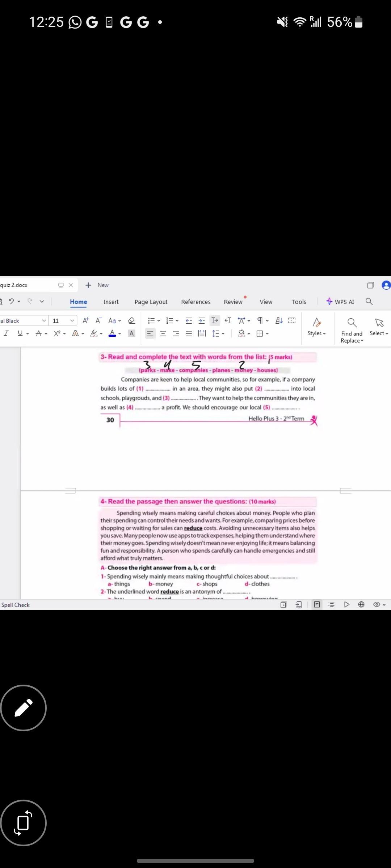Screen dimensions: 391x868
Task: Click the Sort A-Z icon
Action: point(279,320)
